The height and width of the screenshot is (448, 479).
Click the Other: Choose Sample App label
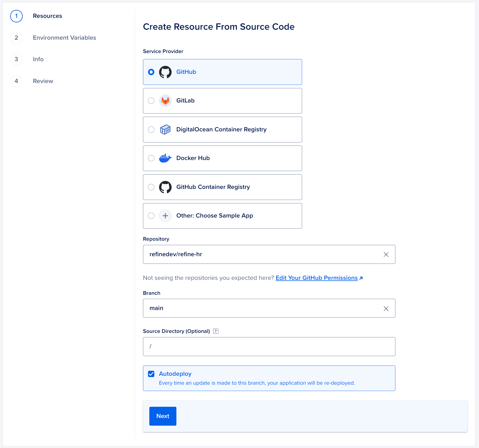click(x=215, y=216)
